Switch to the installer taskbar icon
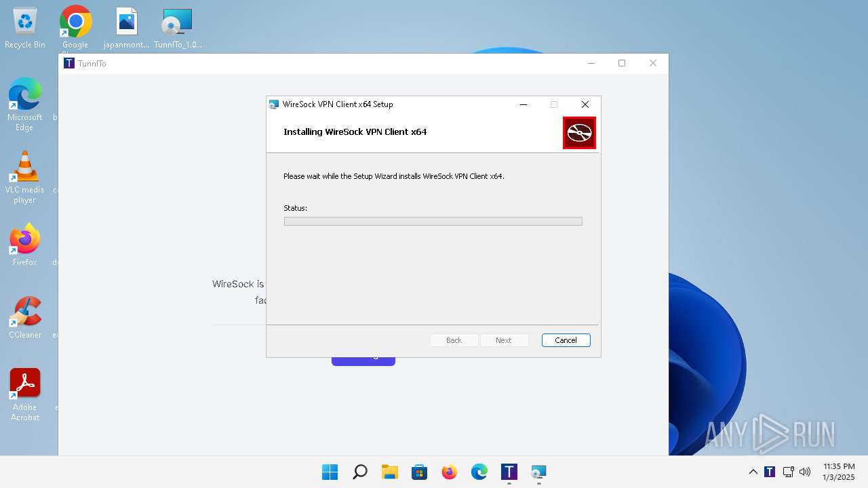Image resolution: width=868 pixels, height=488 pixels. click(539, 472)
